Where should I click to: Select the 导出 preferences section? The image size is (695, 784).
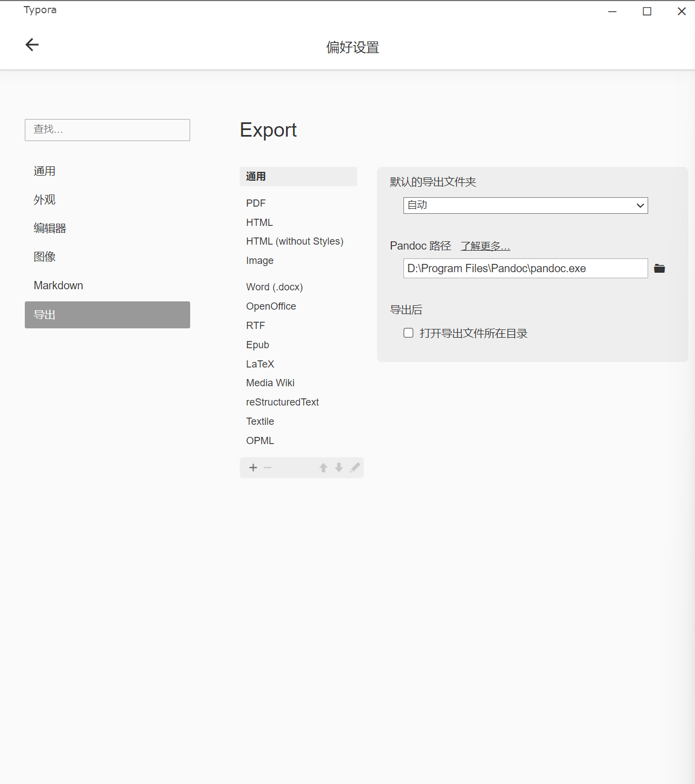click(107, 315)
